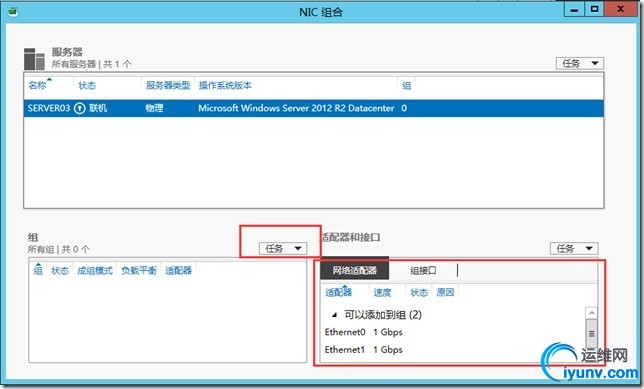Sort adapters by 适配器 column header
644x389 pixels.
(x=339, y=292)
